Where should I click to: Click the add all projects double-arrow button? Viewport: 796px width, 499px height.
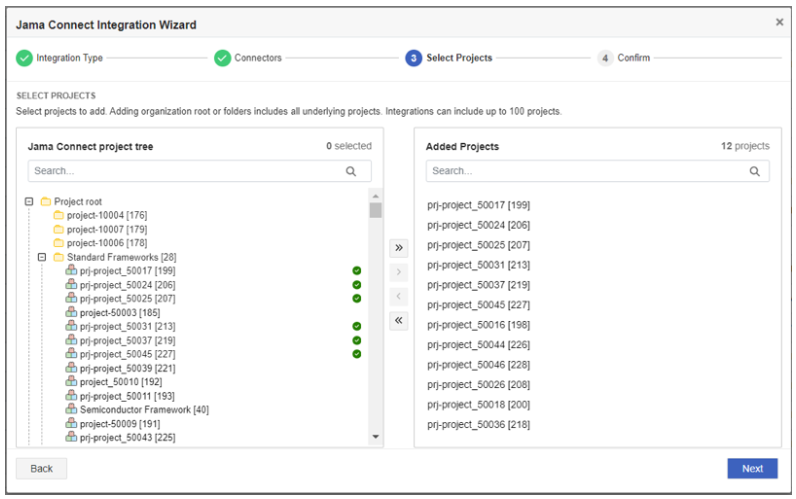[x=399, y=248]
